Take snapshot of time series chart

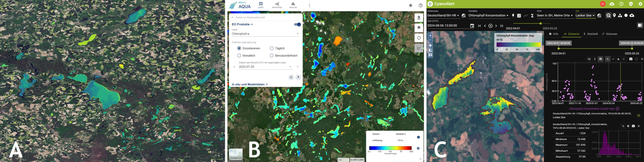pos(631,59)
